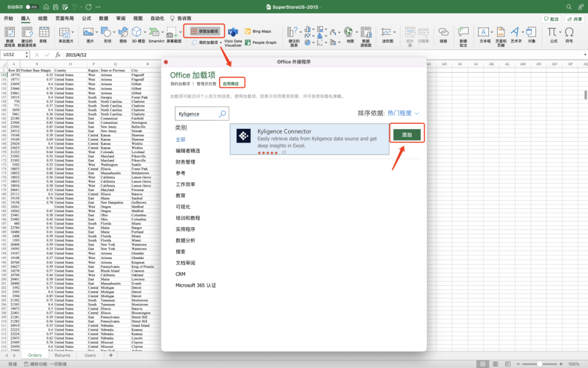The image size is (588, 368).
Task: Insert a 表格 table
Action: point(44,35)
